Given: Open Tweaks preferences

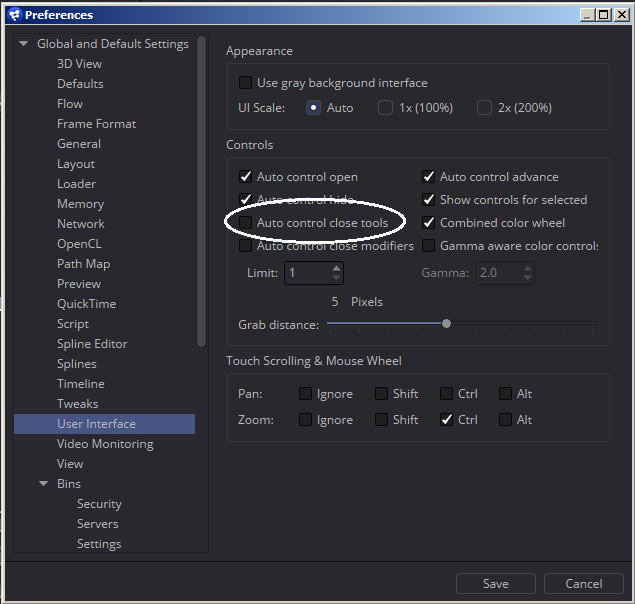Looking at the screenshot, I should pyautogui.click(x=78, y=404).
